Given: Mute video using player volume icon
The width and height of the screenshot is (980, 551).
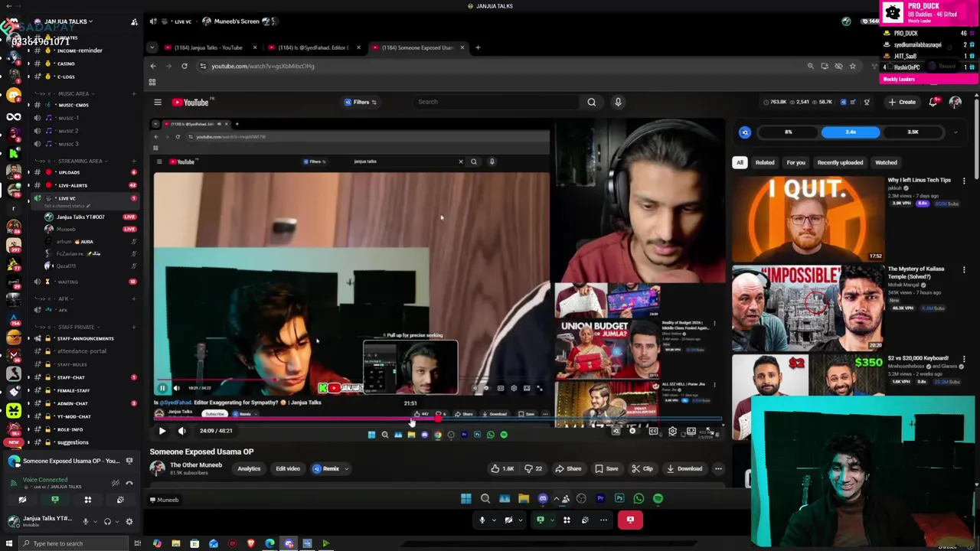Looking at the screenshot, I should pyautogui.click(x=181, y=431).
